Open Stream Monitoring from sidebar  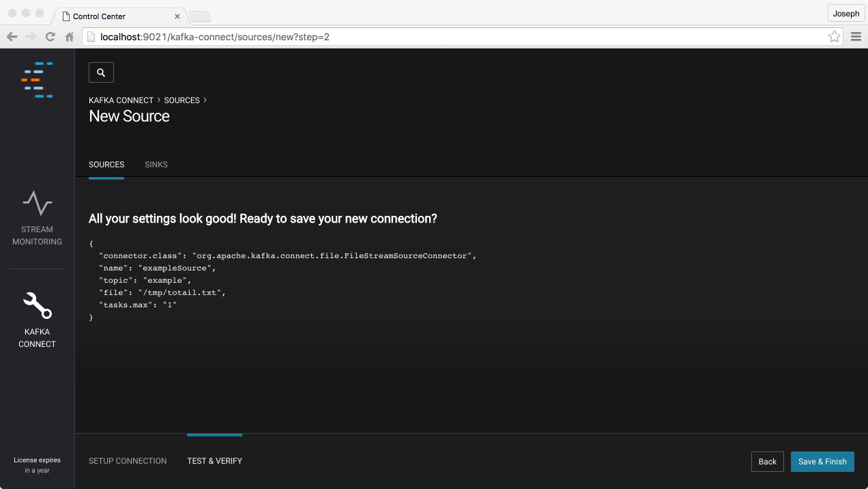coord(37,218)
